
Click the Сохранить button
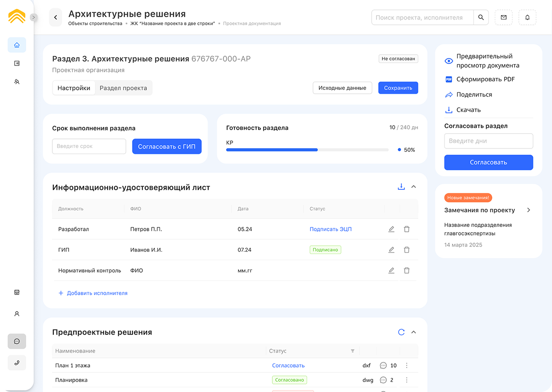[x=398, y=88]
